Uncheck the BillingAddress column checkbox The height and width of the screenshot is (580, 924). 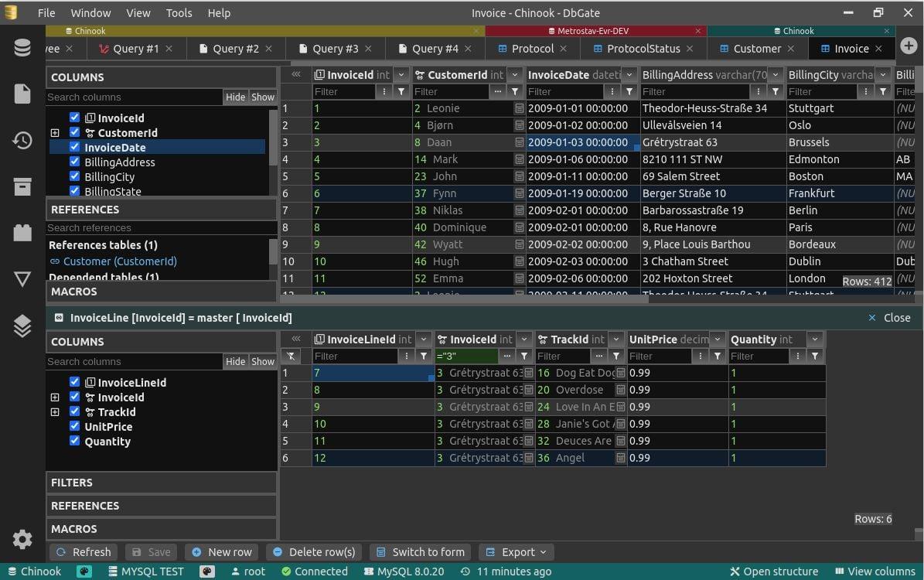pos(75,162)
